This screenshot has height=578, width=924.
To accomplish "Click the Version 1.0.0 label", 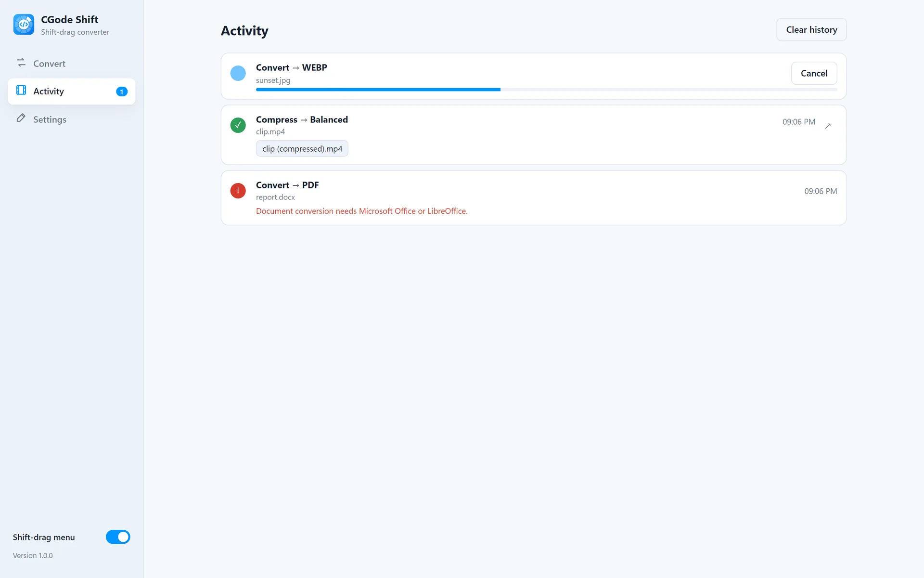I will (33, 555).
